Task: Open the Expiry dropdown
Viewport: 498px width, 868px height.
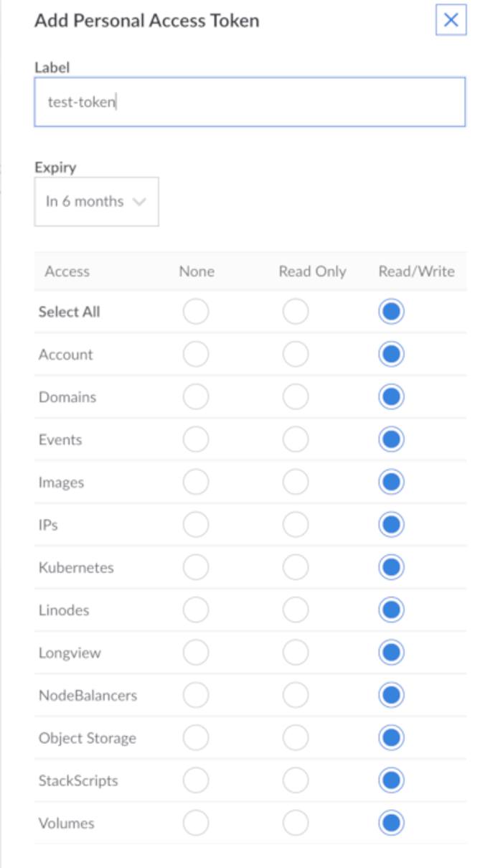Action: pos(96,201)
